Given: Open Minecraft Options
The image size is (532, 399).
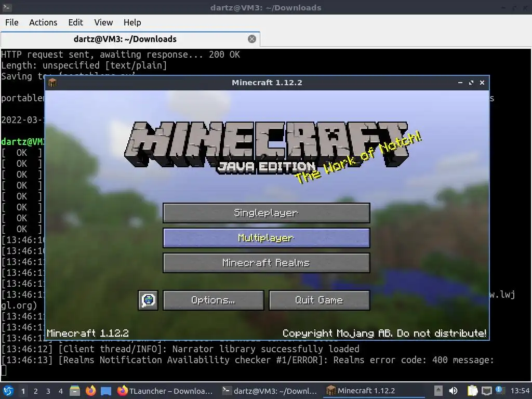Looking at the screenshot, I should (213, 300).
